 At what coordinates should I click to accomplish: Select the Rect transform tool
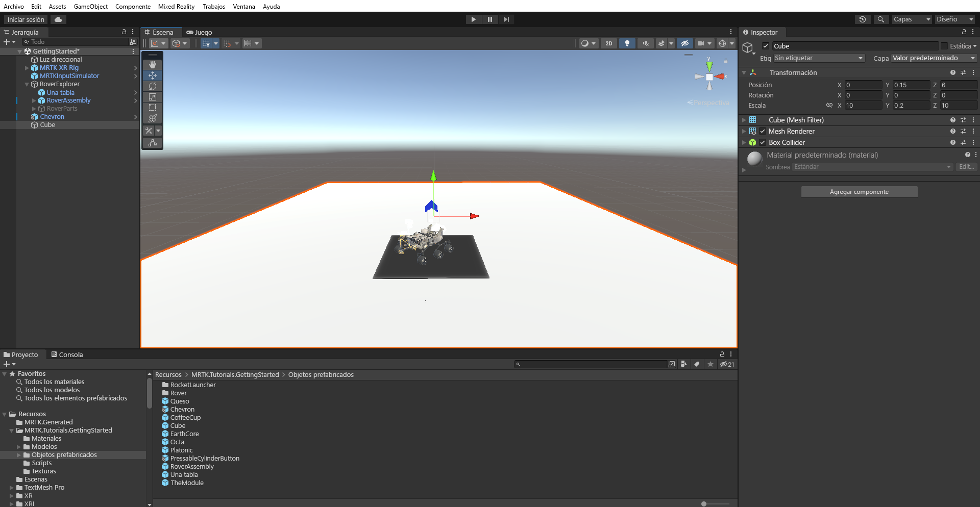point(152,108)
